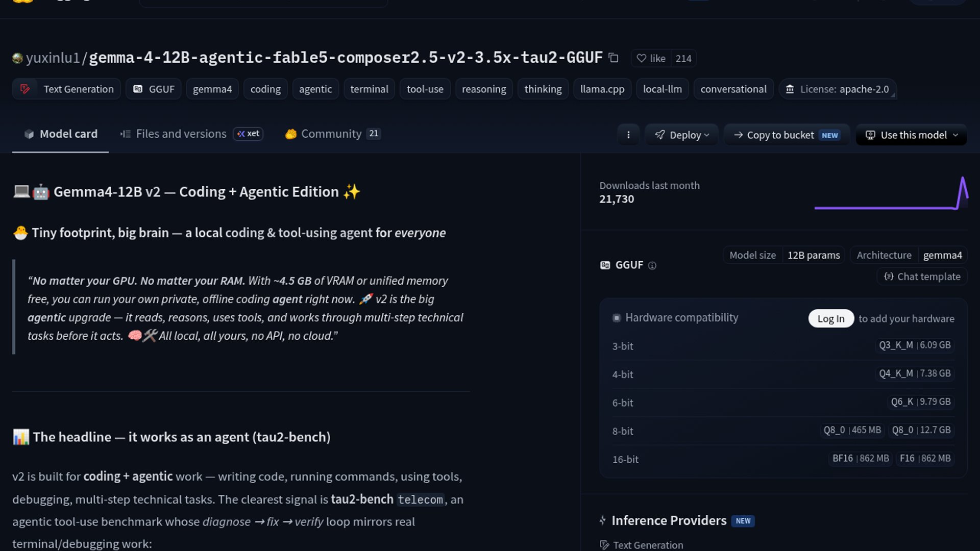Click the xet badge
The image size is (980, 551).
tap(248, 134)
